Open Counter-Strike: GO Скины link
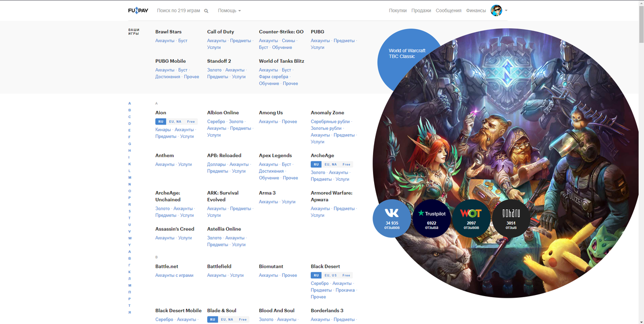This screenshot has height=324, width=644. click(289, 41)
